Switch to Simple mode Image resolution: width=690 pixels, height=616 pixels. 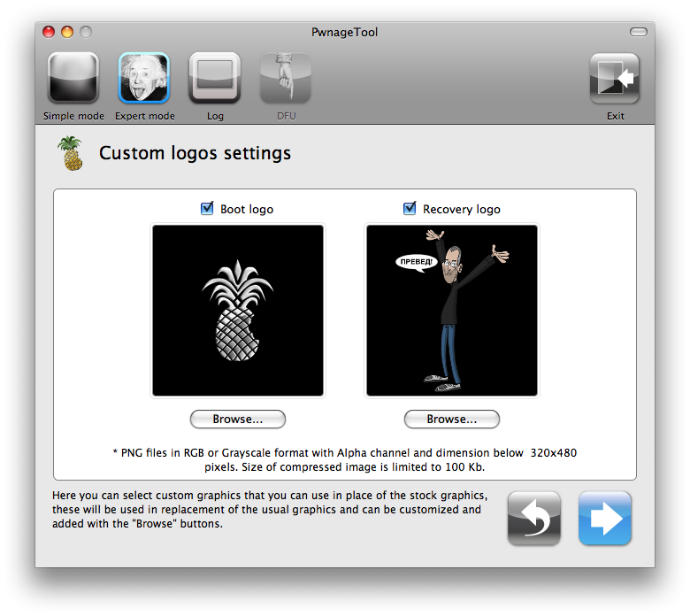tap(73, 79)
